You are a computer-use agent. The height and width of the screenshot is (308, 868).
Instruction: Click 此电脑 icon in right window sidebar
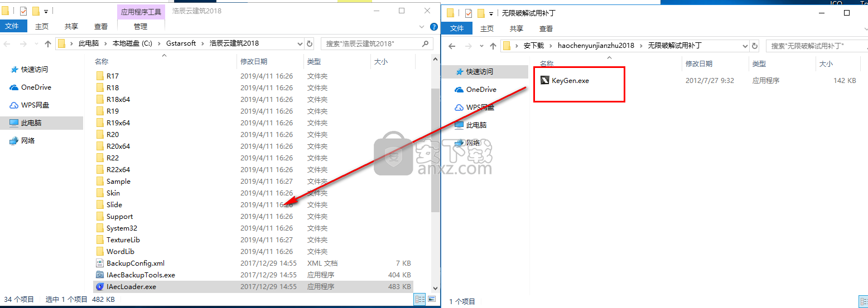[x=459, y=125]
